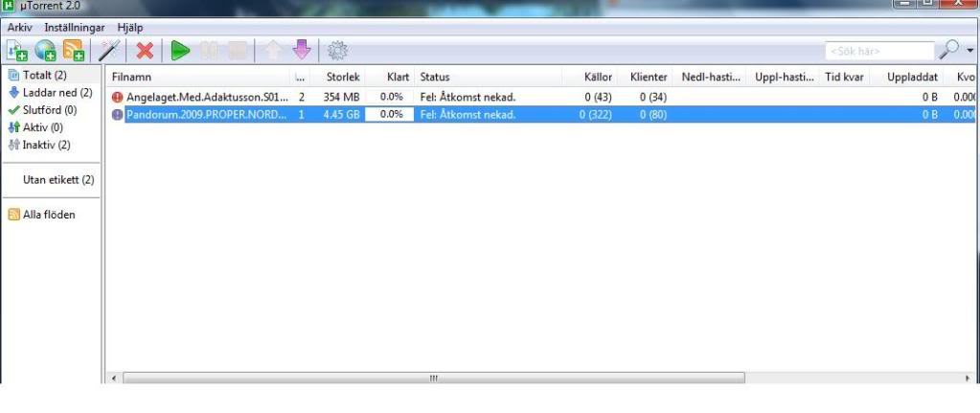The image size is (980, 413).
Task: Click the µTorrent title bar icon
Action: [x=10, y=5]
